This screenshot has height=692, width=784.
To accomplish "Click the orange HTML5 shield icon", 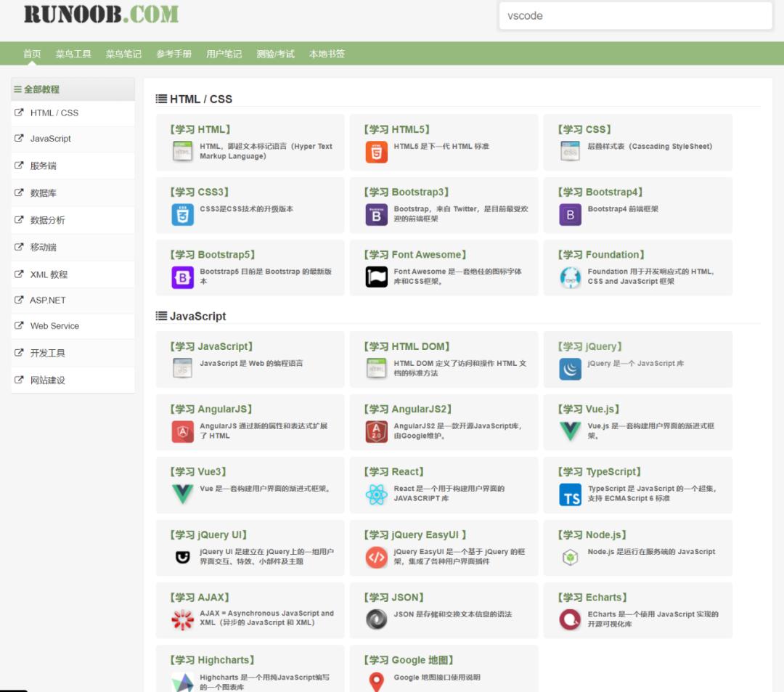I will click(x=377, y=152).
